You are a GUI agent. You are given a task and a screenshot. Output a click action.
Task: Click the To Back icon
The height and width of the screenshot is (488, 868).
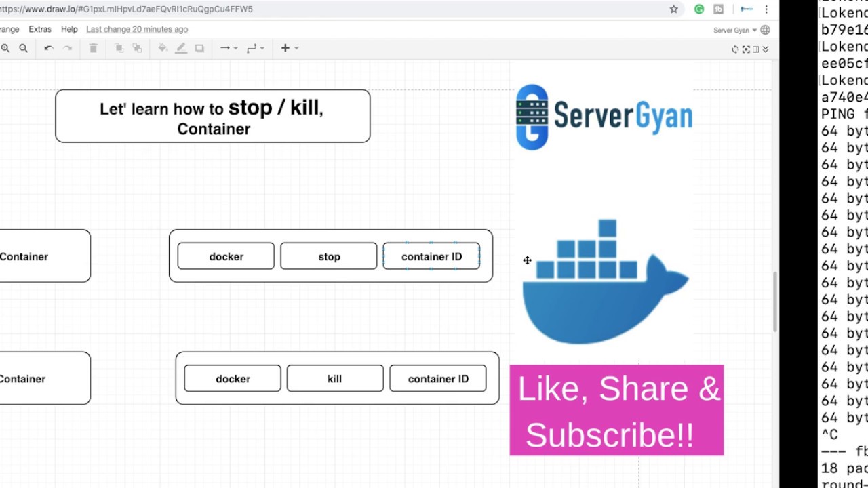[137, 48]
